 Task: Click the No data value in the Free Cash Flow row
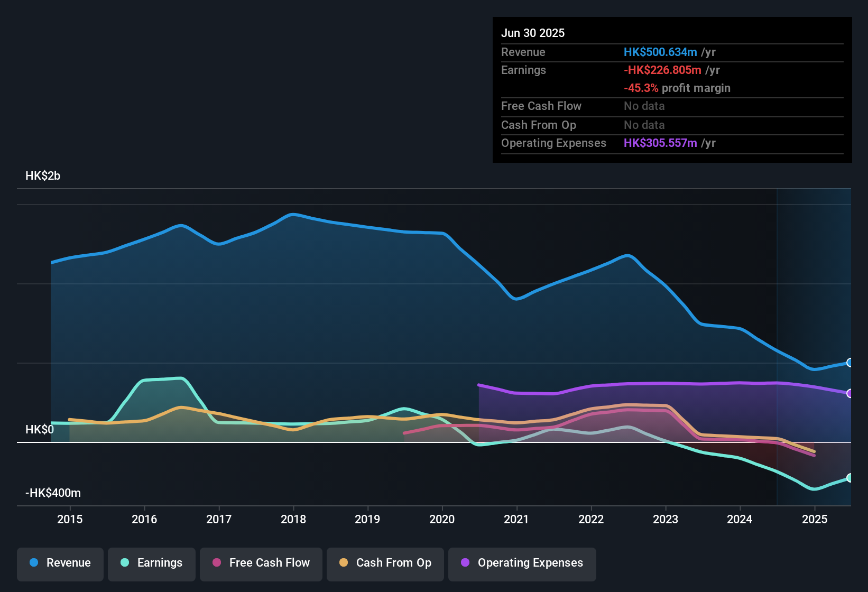[644, 106]
